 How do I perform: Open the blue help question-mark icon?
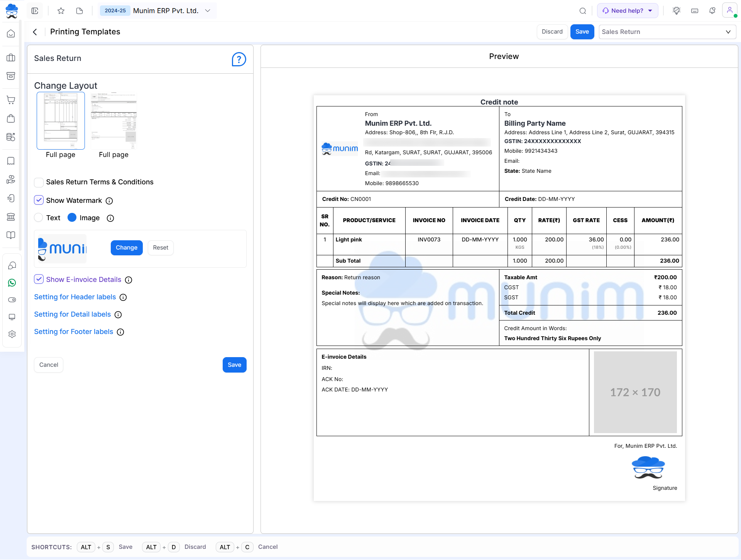point(239,59)
